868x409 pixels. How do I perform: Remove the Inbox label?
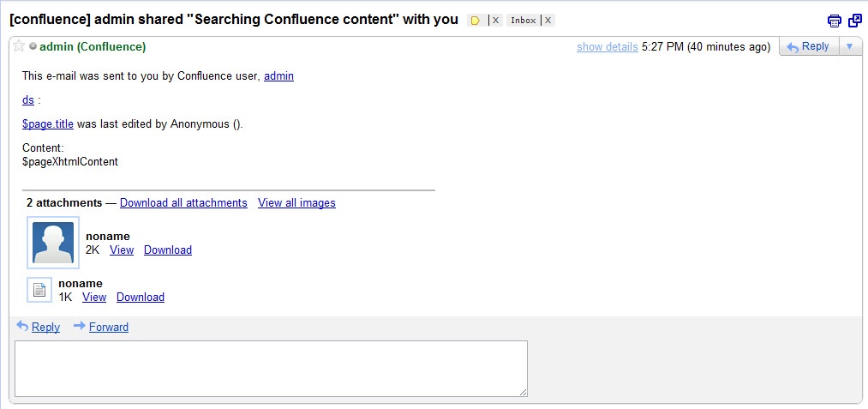coord(548,21)
